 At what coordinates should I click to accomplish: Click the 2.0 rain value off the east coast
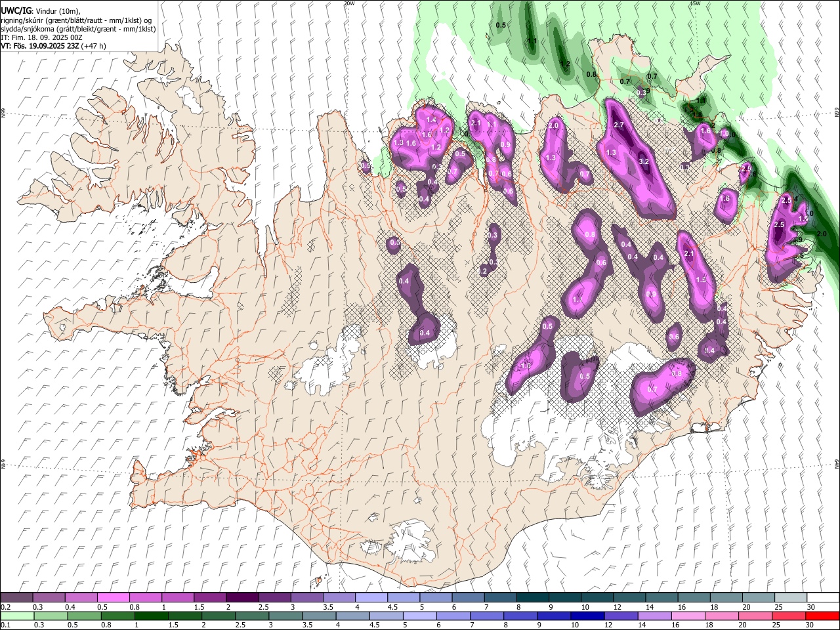point(822,234)
